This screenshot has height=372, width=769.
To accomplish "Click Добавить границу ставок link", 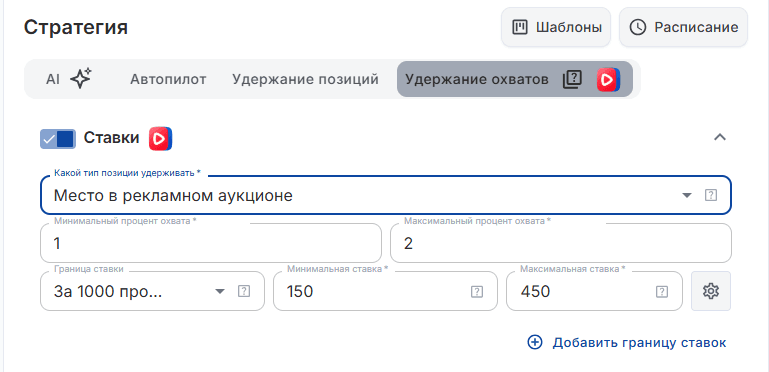I will coord(627,342).
